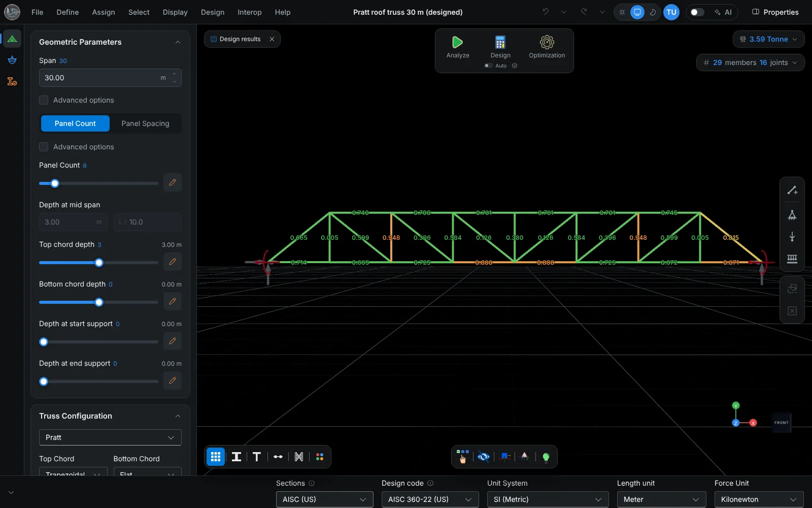This screenshot has width=812, height=508.
Task: Click the add support tool on right toolbar
Action: pos(792,215)
